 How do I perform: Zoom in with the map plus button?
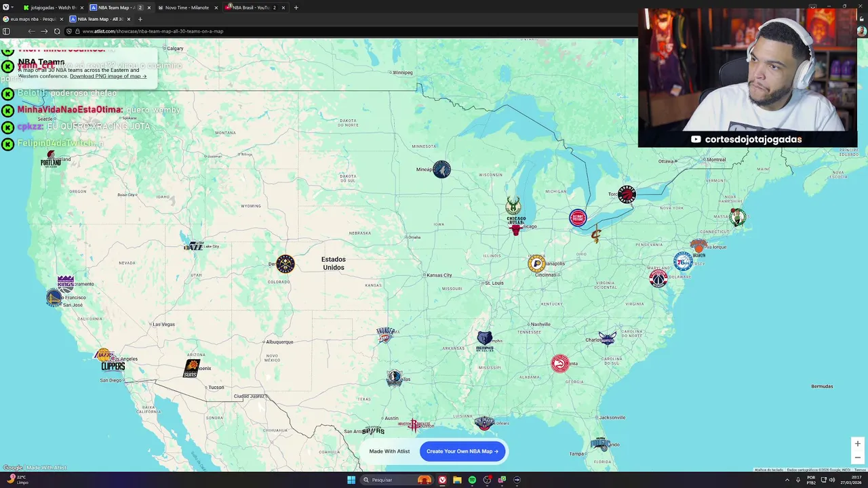pos(857,444)
